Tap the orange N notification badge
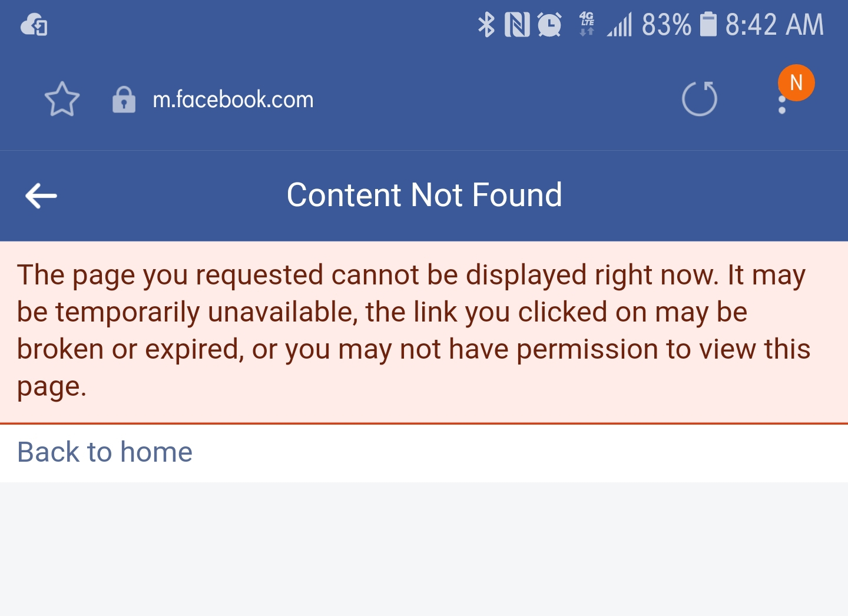The image size is (848, 616). point(796,82)
